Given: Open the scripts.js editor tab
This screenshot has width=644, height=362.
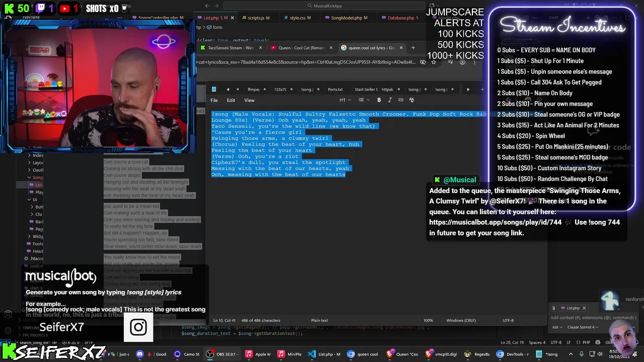Looking at the screenshot, I should pos(256,18).
